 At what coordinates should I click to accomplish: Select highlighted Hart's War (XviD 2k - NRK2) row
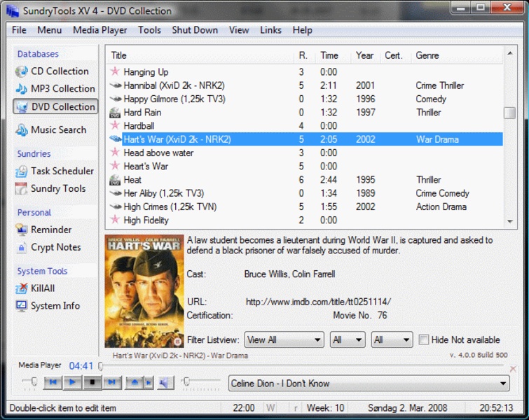(305, 139)
